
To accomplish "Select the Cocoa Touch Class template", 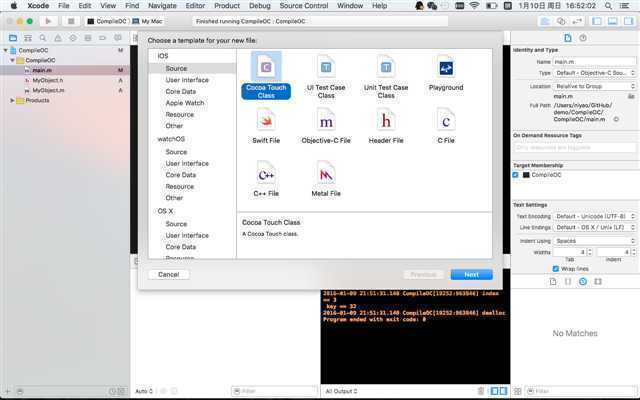I will point(266,76).
